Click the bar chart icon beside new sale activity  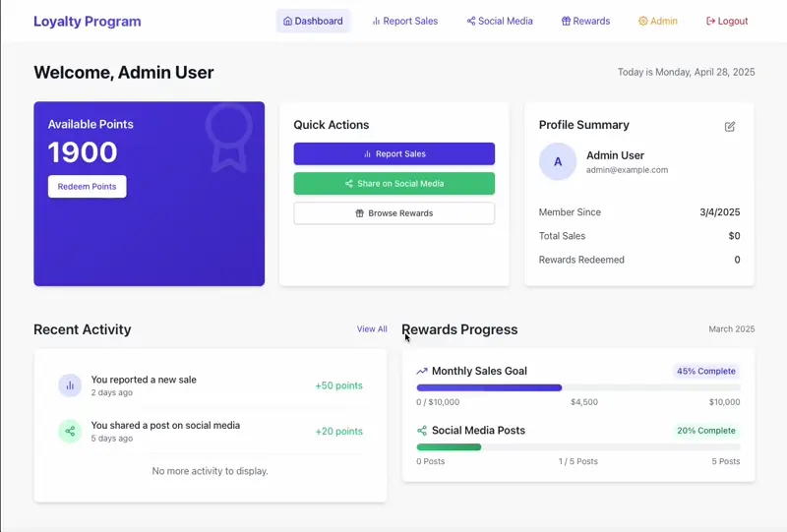pyautogui.click(x=70, y=385)
